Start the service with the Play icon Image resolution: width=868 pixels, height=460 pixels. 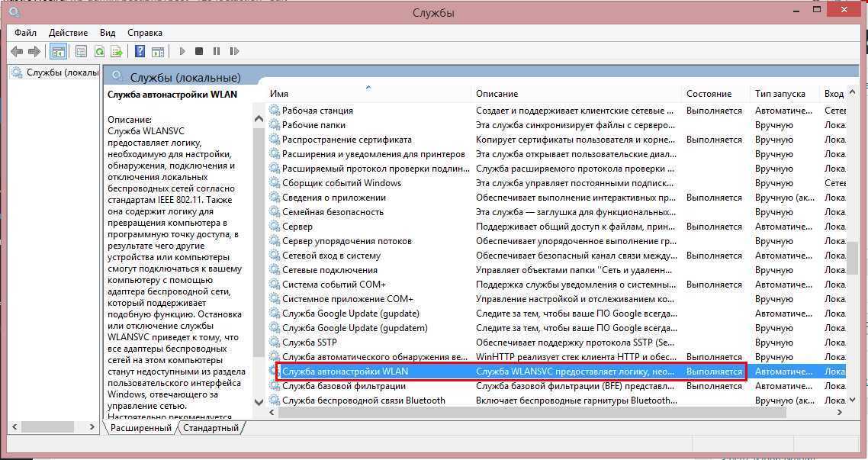tap(182, 51)
